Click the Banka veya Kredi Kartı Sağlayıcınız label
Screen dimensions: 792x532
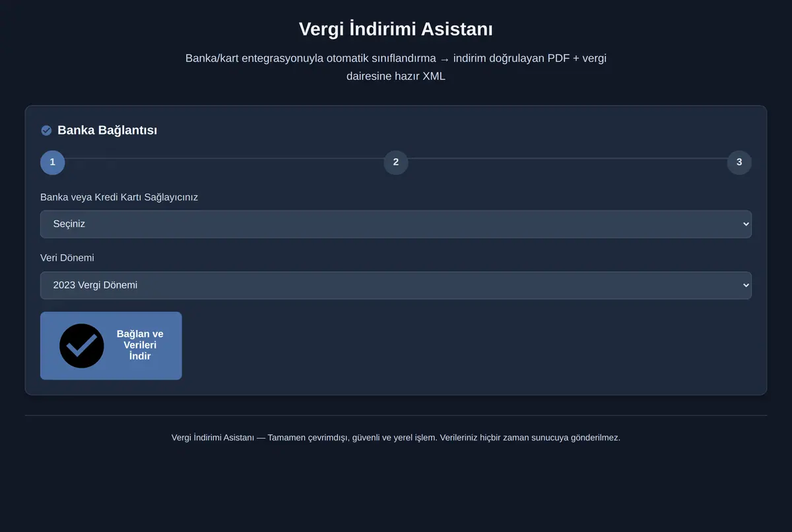click(x=119, y=197)
